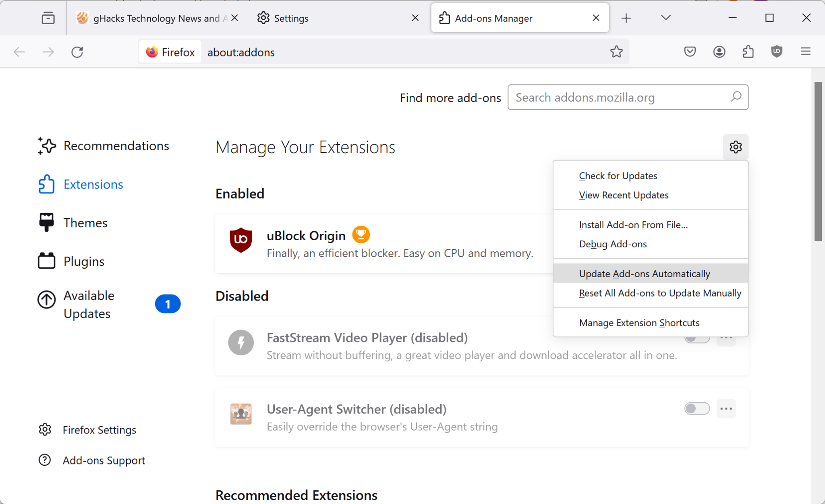Open a new tab with plus button
The width and height of the screenshot is (825, 504).
[626, 18]
